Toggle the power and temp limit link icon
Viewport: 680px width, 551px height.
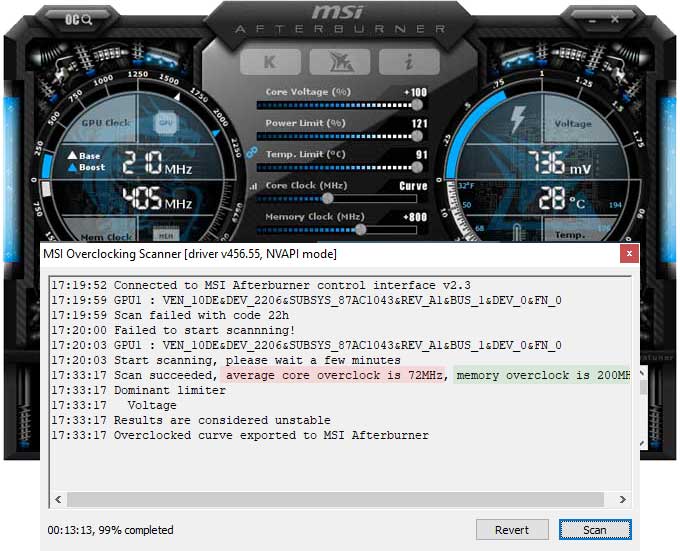[x=252, y=152]
